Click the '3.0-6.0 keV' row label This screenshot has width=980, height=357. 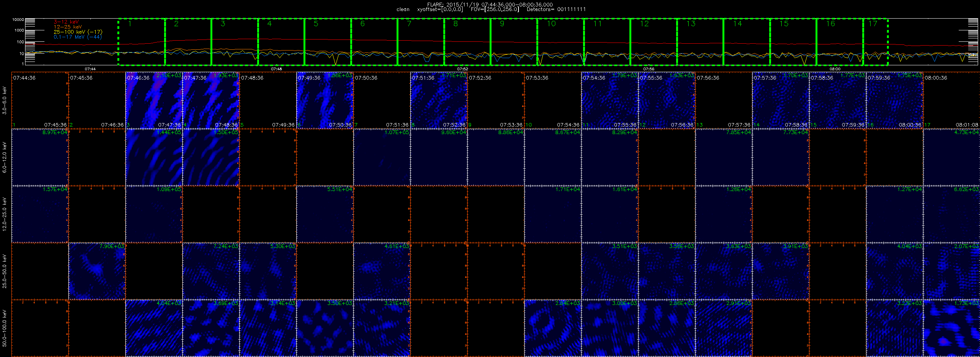click(5, 100)
